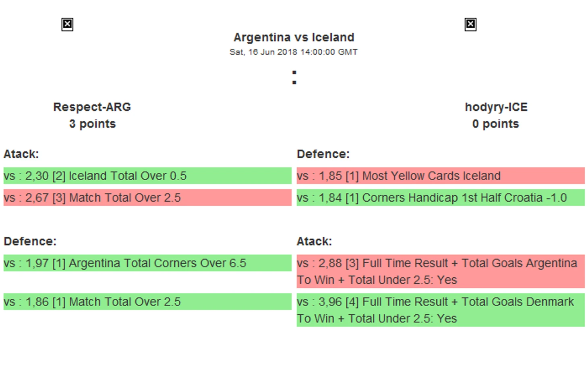Select the Iceland Total Over 0.5 bet

147,176
